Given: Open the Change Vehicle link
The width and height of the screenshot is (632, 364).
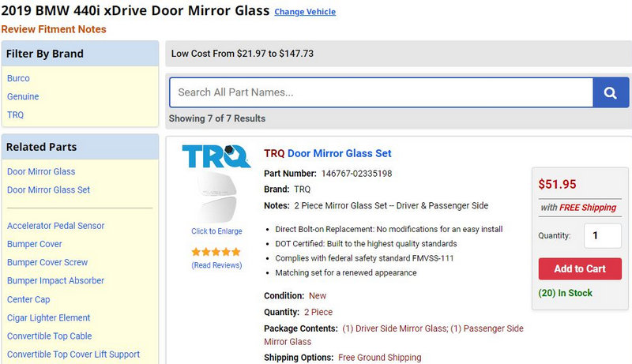Looking at the screenshot, I should [x=305, y=12].
